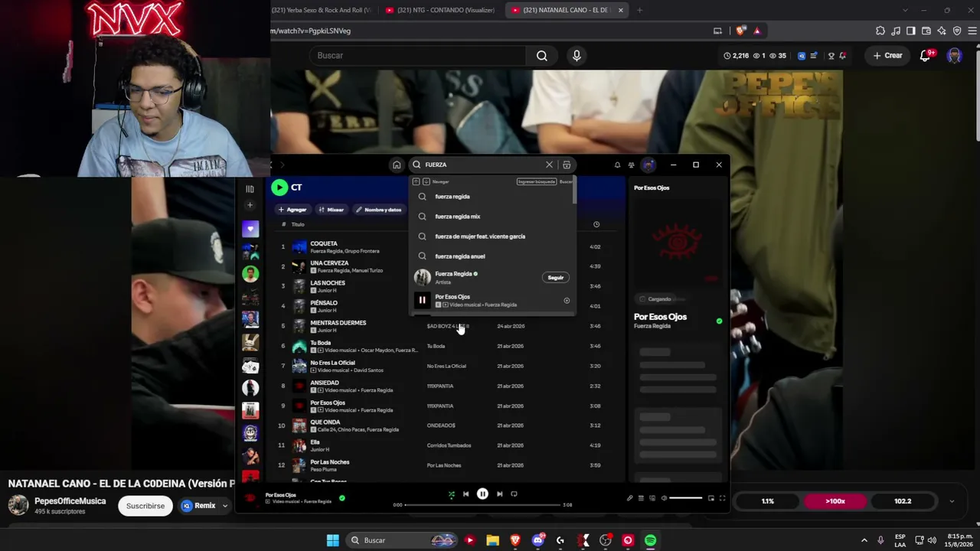Clear the Spotify search text with X

549,165
